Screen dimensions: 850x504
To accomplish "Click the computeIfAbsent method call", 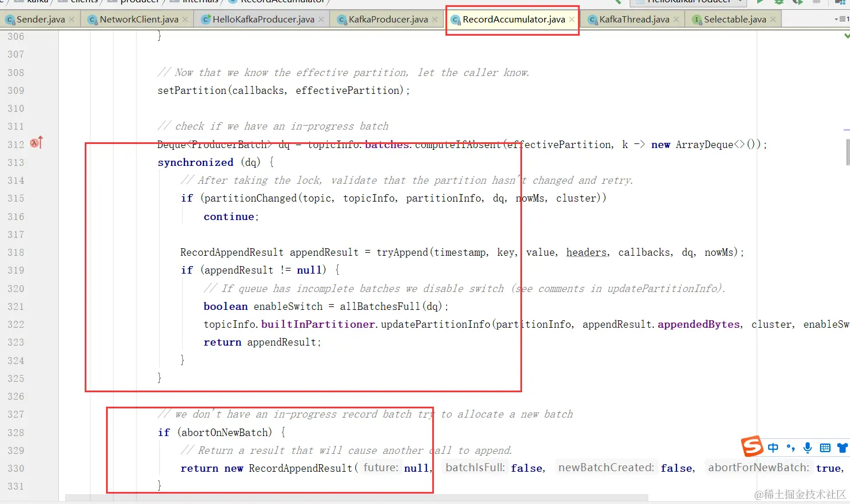I will click(458, 145).
